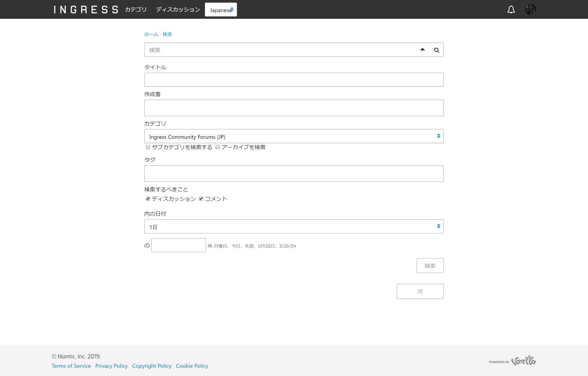The image size is (588, 376).
Task: Enable アーカイブを検索 checkbox
Action: point(218,147)
